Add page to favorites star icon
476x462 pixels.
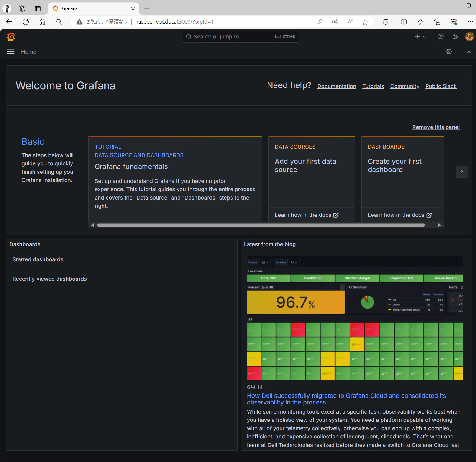[366, 22]
